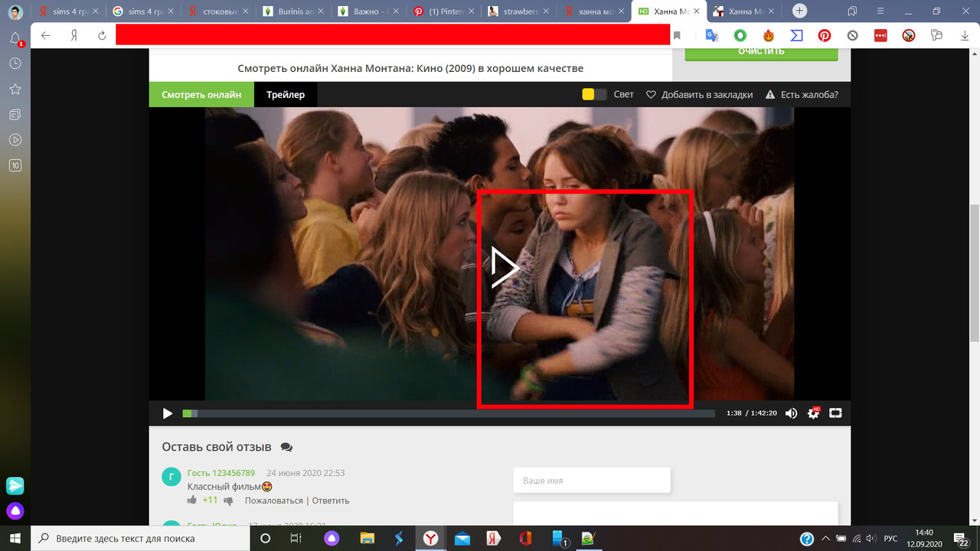The width and height of the screenshot is (980, 551).
Task: Expand hidden system tray icons
Action: coord(824,538)
